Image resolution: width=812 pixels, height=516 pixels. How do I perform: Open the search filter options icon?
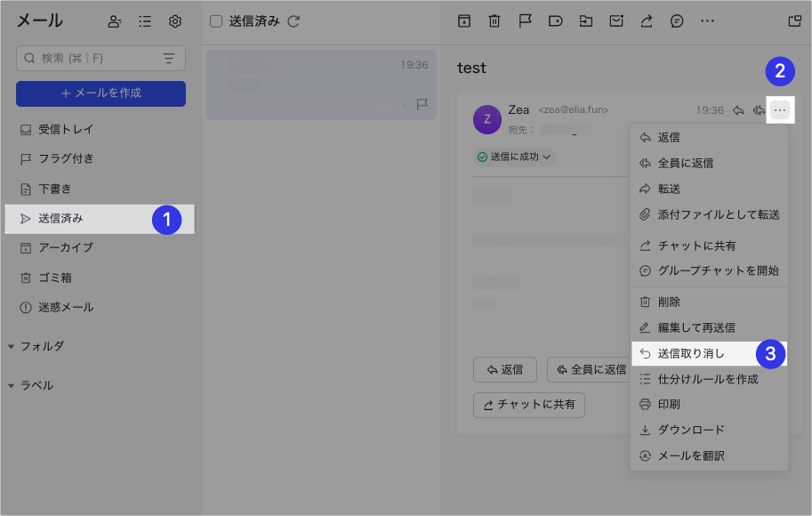point(169,59)
